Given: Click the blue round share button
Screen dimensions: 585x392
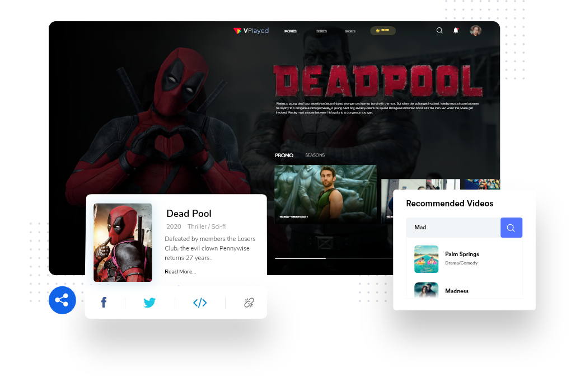Looking at the screenshot, I should [62, 300].
